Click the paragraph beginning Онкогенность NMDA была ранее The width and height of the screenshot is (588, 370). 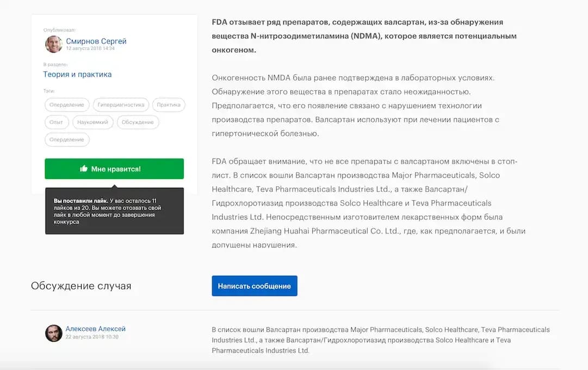(356, 106)
